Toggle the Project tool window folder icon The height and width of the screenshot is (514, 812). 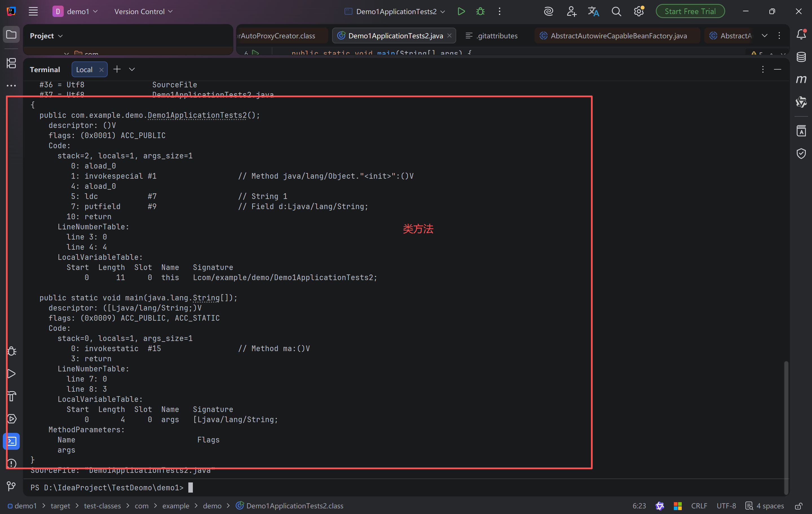tap(11, 34)
